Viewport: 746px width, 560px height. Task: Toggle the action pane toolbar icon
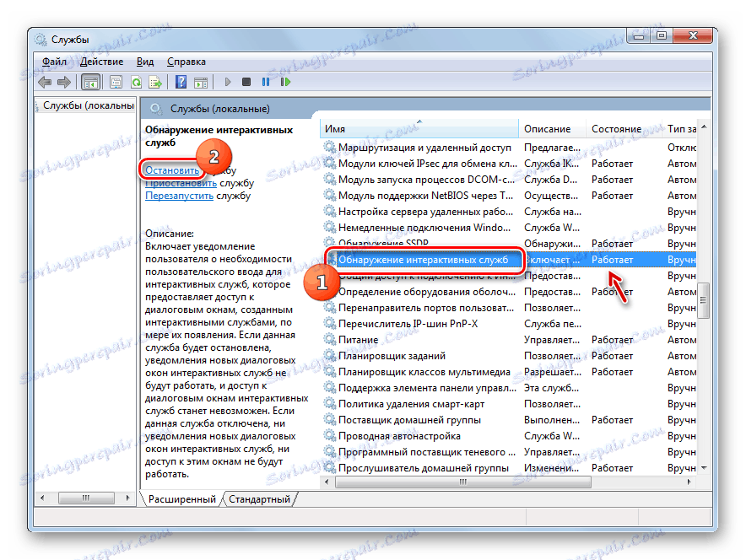click(201, 83)
